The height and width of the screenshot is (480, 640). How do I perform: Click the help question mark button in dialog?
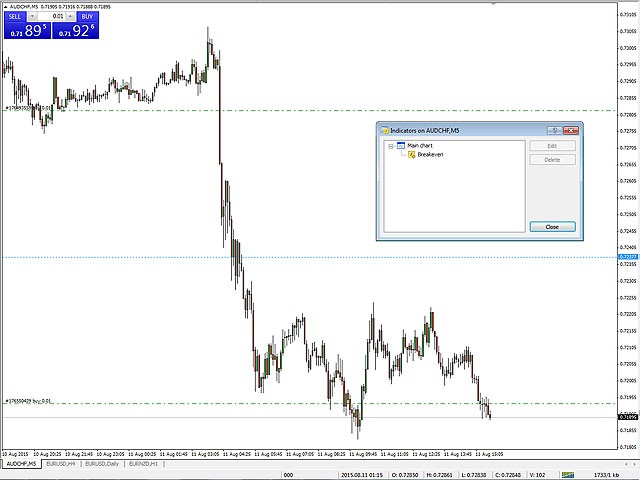554,130
